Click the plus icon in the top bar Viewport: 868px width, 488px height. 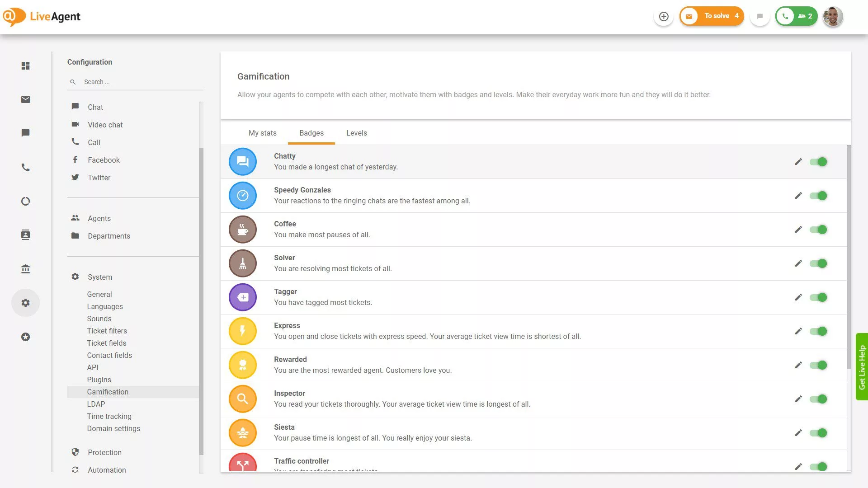tap(663, 16)
